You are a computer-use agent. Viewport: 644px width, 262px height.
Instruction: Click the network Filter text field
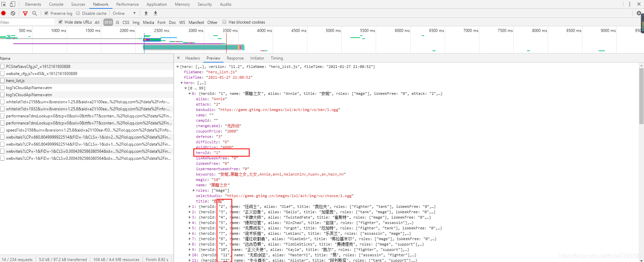27,22
